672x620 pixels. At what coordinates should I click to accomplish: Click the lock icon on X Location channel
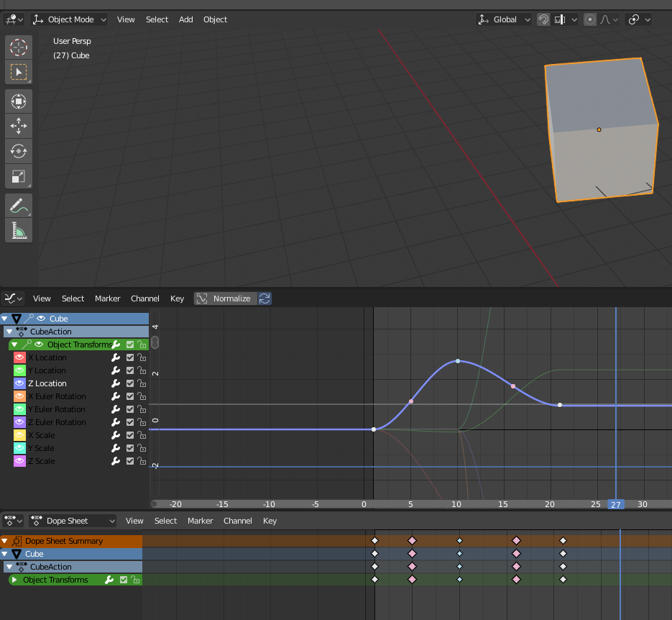(142, 357)
